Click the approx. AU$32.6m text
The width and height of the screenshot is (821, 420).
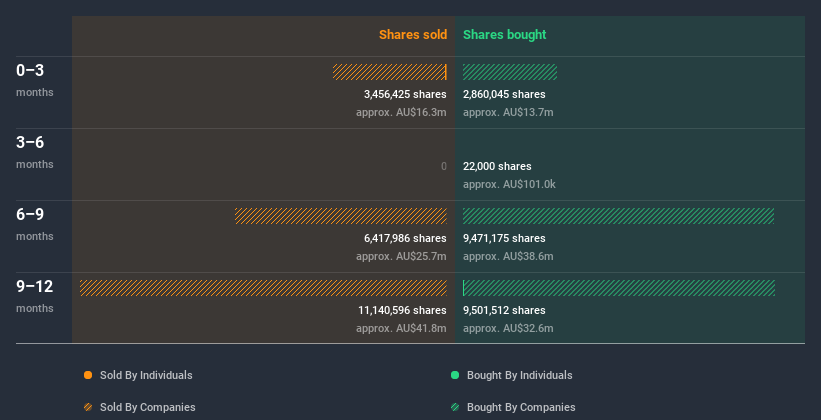point(508,329)
